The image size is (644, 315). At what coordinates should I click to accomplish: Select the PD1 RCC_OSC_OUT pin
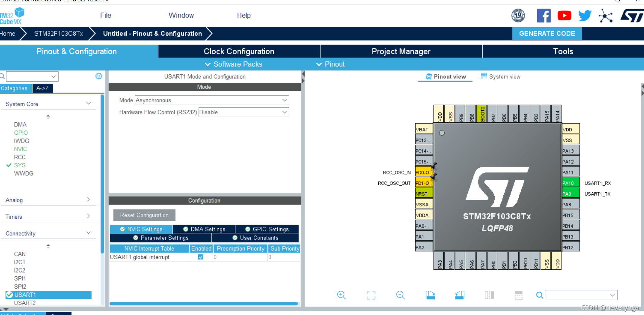(424, 183)
